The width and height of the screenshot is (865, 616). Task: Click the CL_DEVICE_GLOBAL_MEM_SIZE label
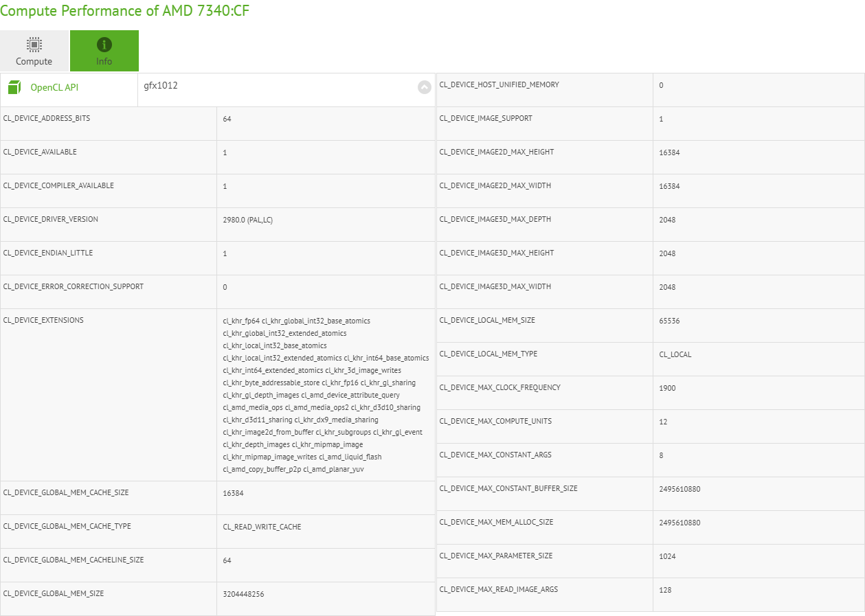point(54,593)
